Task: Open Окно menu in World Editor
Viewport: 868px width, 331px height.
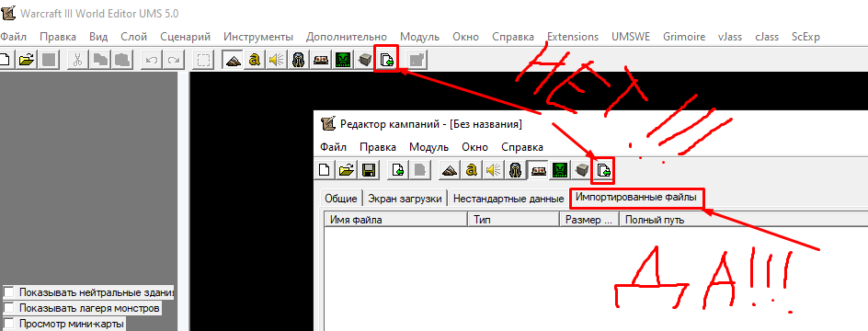Action: pyautogui.click(x=465, y=37)
